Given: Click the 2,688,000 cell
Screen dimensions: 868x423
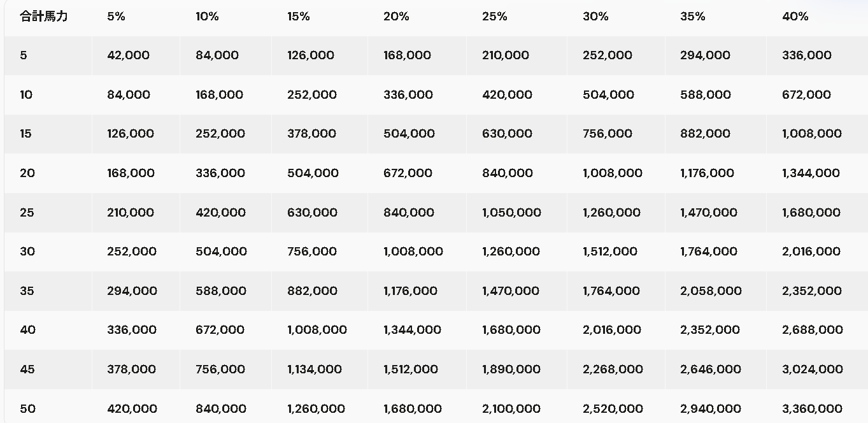Looking at the screenshot, I should click(x=812, y=330).
